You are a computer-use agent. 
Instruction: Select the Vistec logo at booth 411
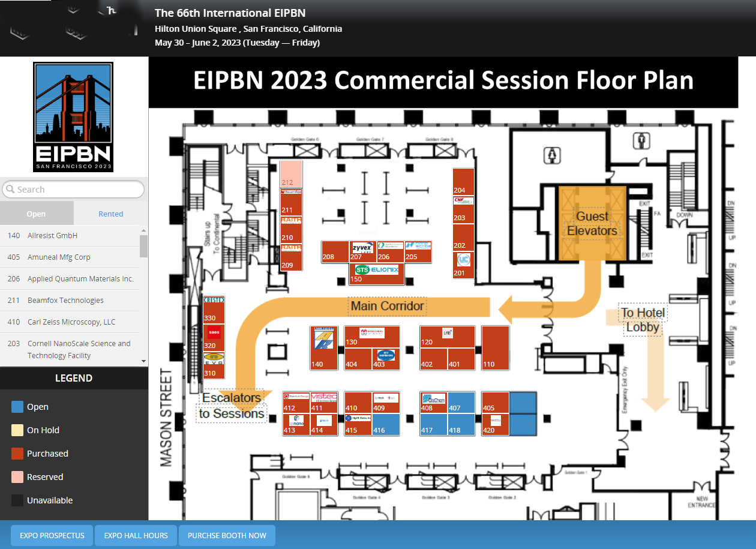point(324,397)
